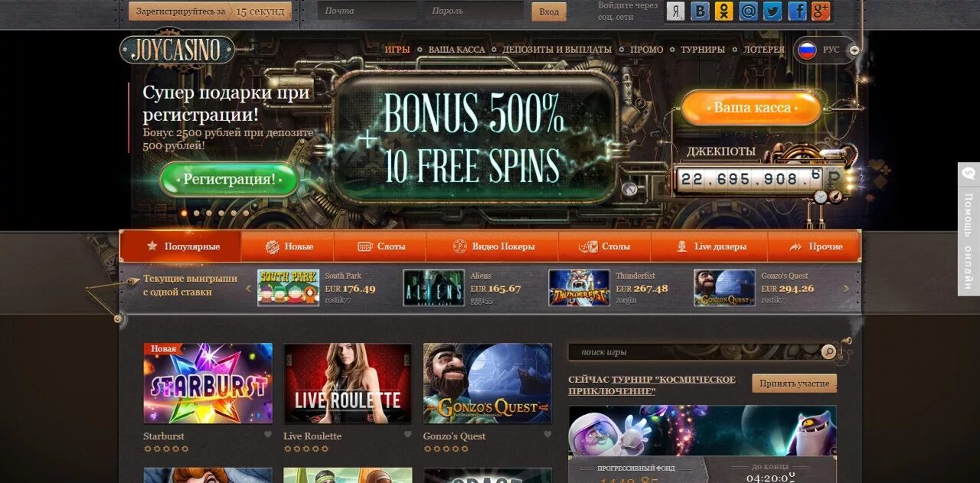
Task: Show next winnings with right arrow
Action: pyautogui.click(x=846, y=289)
